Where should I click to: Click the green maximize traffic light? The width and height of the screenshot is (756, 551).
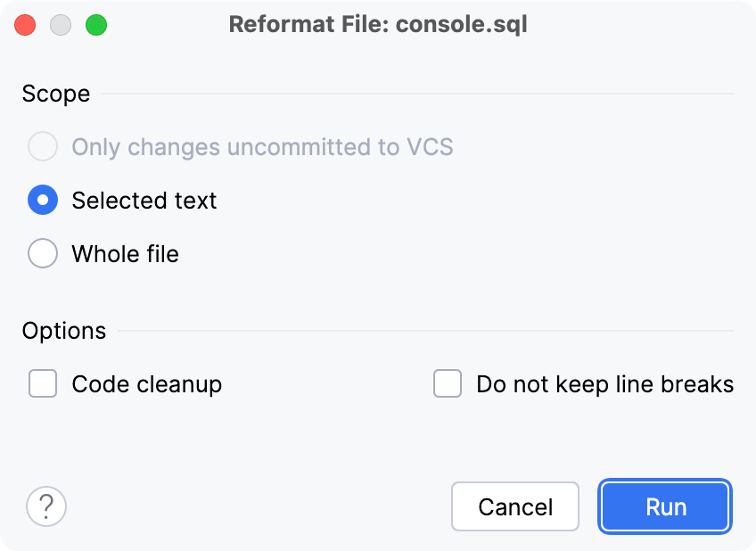pos(96,25)
